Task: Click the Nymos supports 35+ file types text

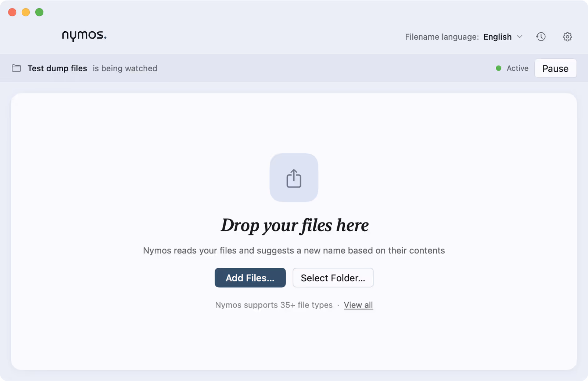Action: pyautogui.click(x=274, y=305)
